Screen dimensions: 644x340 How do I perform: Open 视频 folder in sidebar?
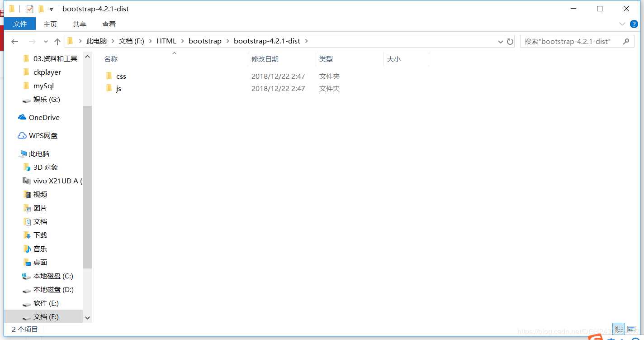(x=40, y=194)
